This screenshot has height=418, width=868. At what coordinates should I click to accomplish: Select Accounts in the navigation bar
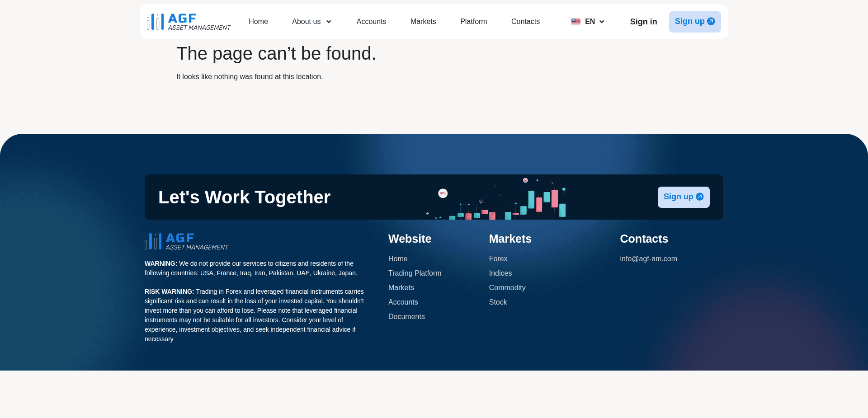(x=371, y=21)
